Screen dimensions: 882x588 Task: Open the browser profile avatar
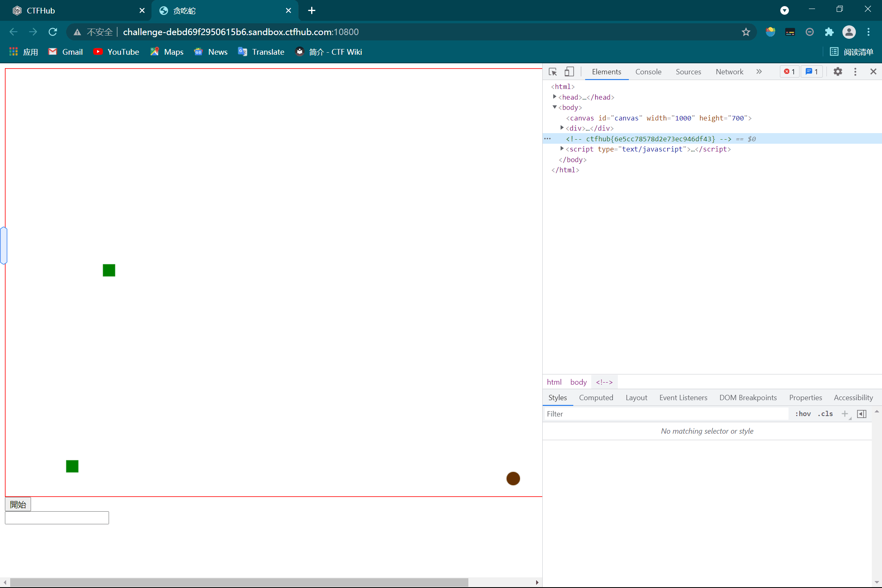[x=849, y=32]
